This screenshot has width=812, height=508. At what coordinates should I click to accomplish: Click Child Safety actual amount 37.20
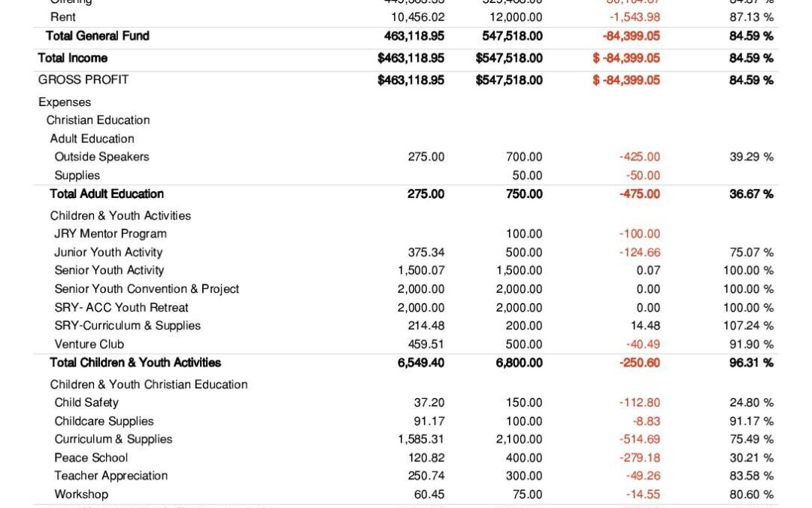click(x=429, y=403)
